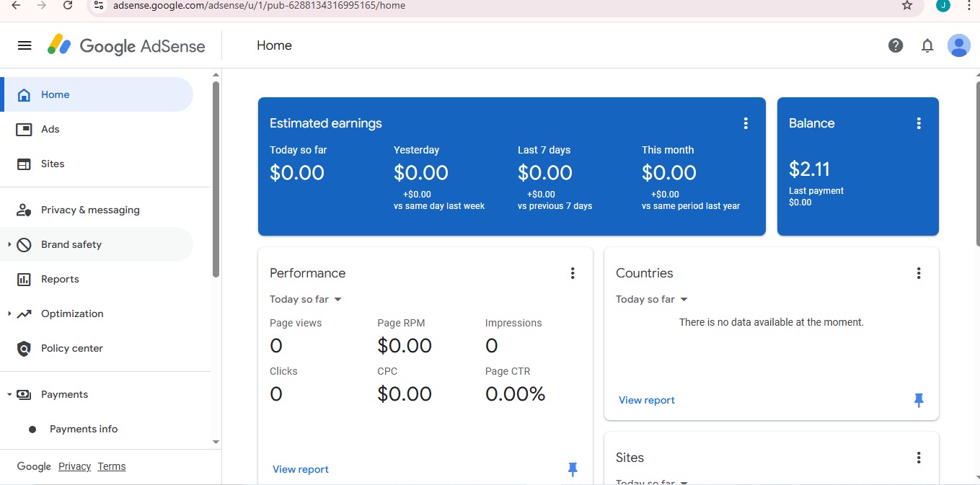Open Sites card more options menu
Screen dimensions: 980x485
[919, 458]
